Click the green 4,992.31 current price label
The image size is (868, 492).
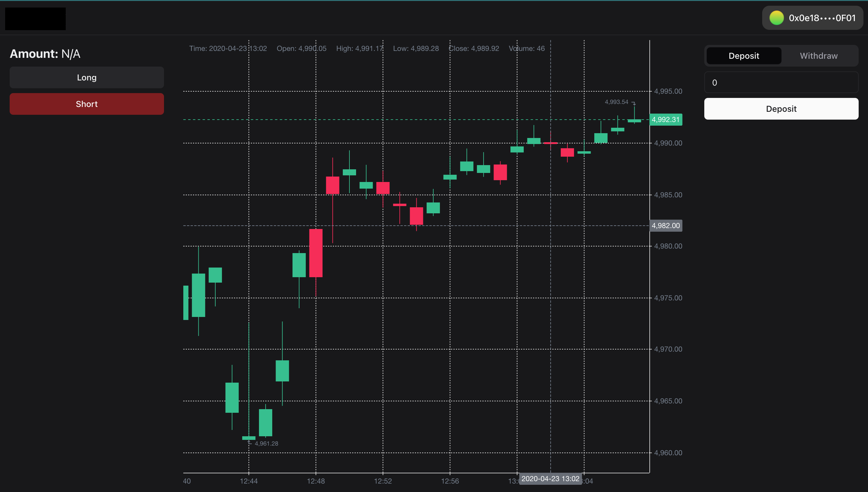(665, 120)
